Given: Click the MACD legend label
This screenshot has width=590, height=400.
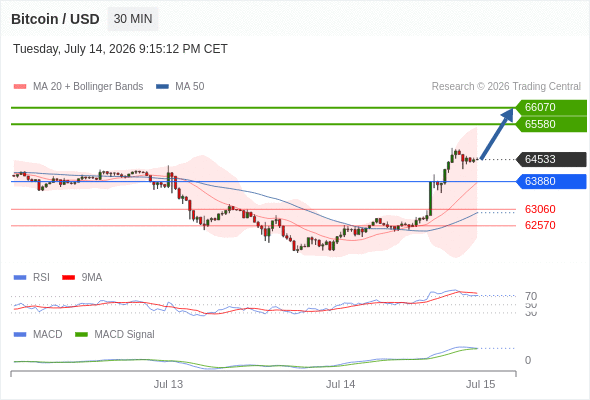Looking at the screenshot, I should pos(48,335).
